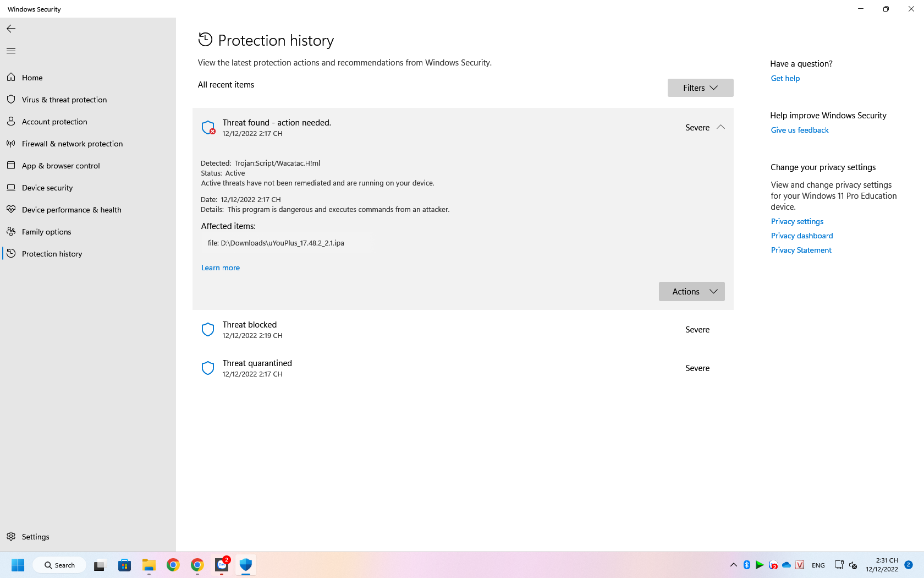Click the green play arrow tray icon
This screenshot has width=924, height=578.
coord(760,565)
